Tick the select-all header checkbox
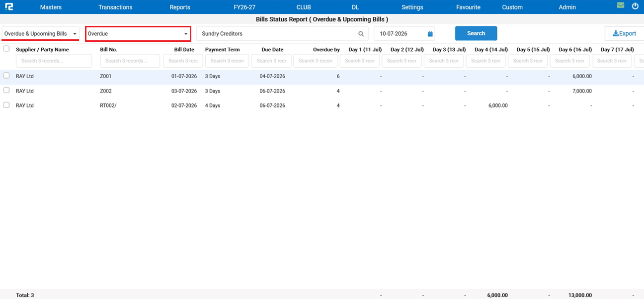This screenshot has height=299, width=644. pos(6,49)
